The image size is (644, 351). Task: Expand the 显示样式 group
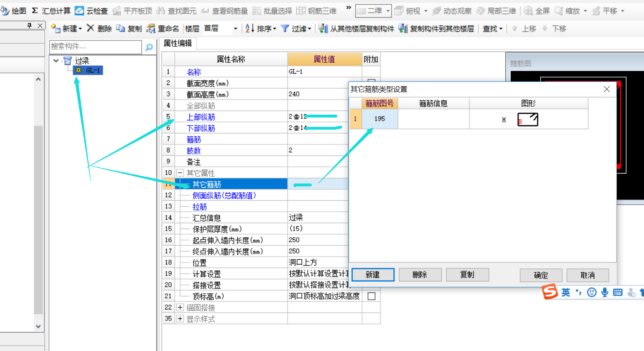pyautogui.click(x=180, y=319)
